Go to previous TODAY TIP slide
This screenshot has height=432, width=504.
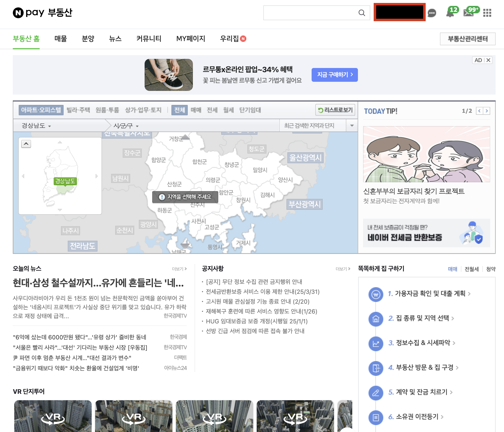[479, 111]
